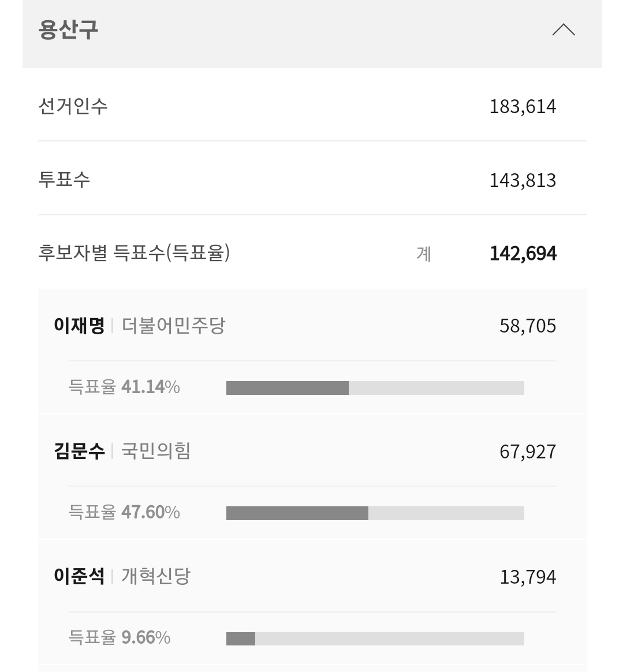Select candidate name 이준석
Viewport: 623px width, 672px height.
pos(79,577)
